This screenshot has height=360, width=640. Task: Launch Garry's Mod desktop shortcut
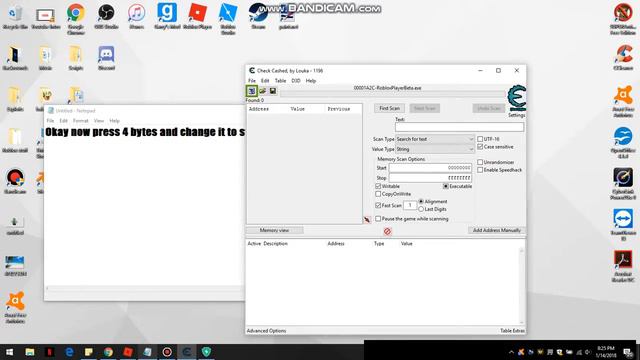tap(167, 16)
